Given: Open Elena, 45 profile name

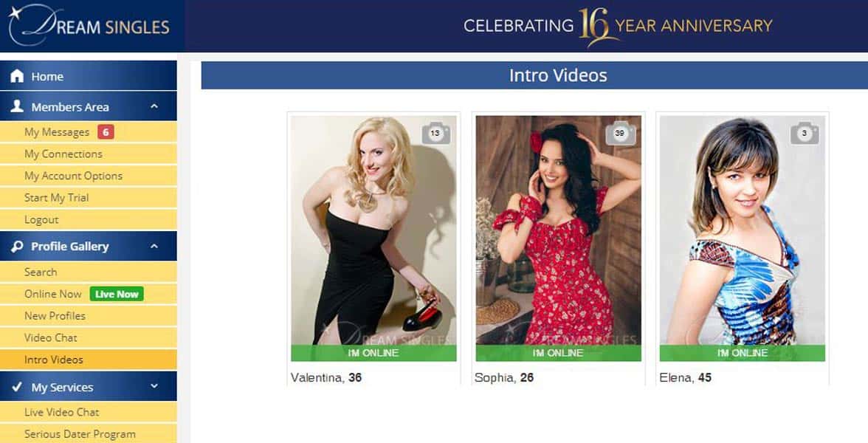Looking at the screenshot, I should click(x=685, y=378).
